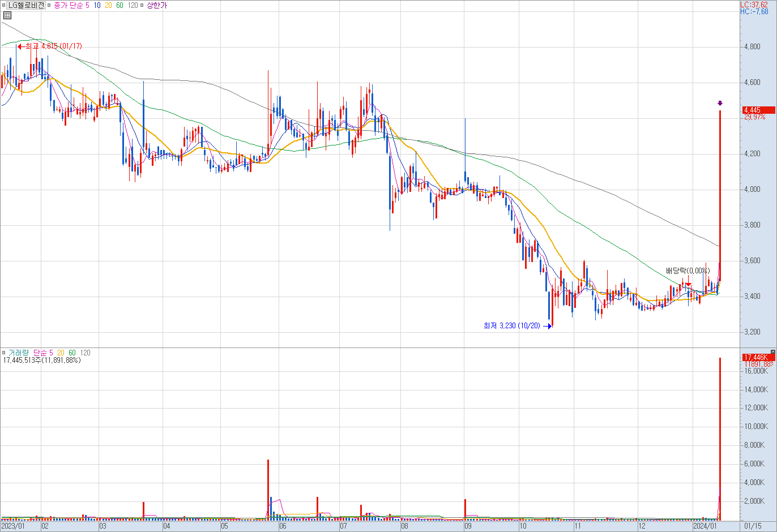This screenshot has width=777, height=532.
Task: Click the LG헬로비전 stock name button
Action: [26, 5]
